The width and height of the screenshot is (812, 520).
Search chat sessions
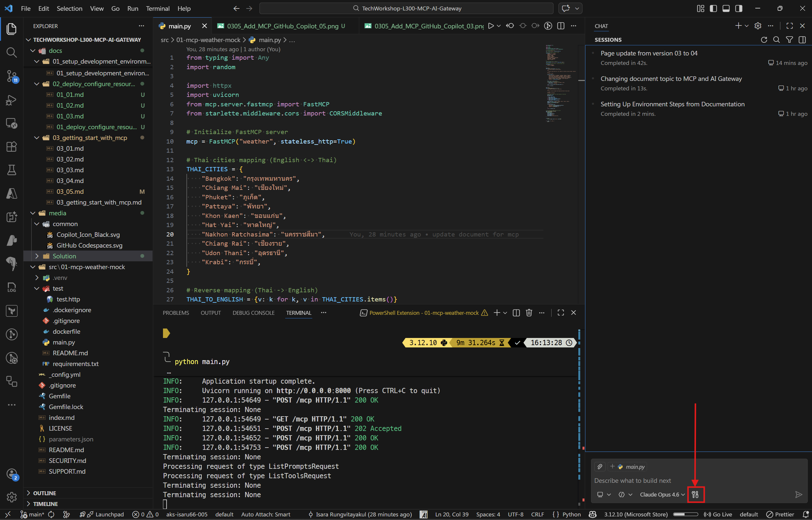[x=776, y=40]
